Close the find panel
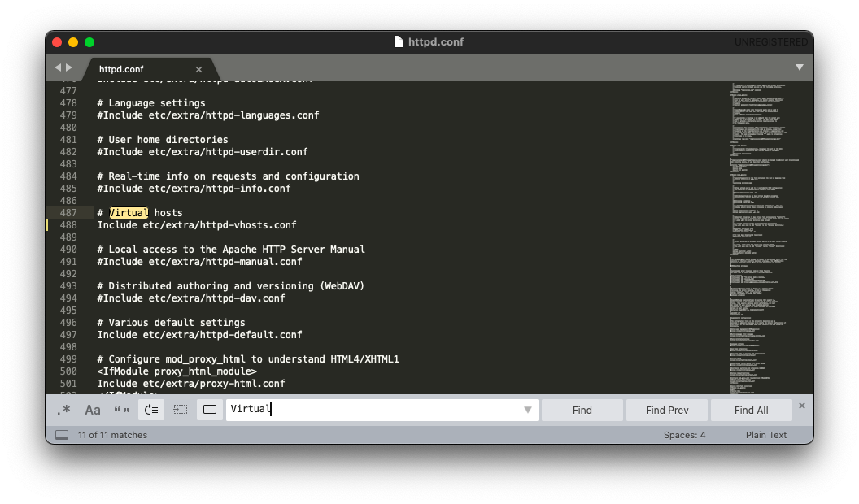 [x=801, y=406]
